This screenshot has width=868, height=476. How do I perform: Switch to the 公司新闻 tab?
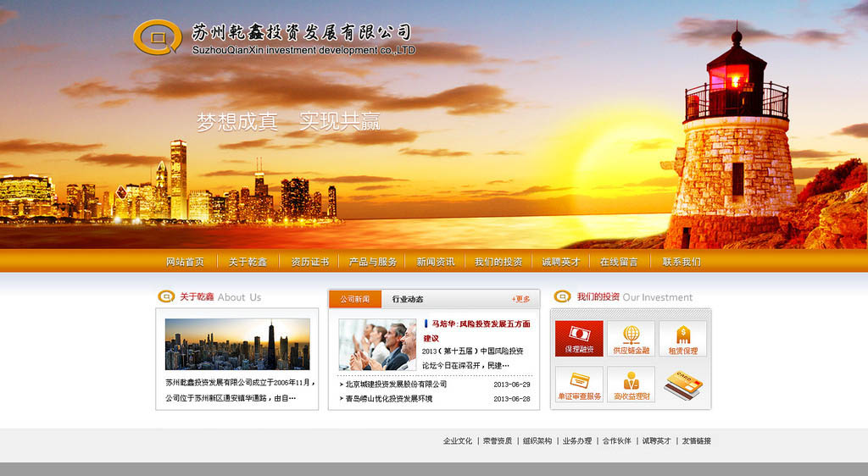355,299
